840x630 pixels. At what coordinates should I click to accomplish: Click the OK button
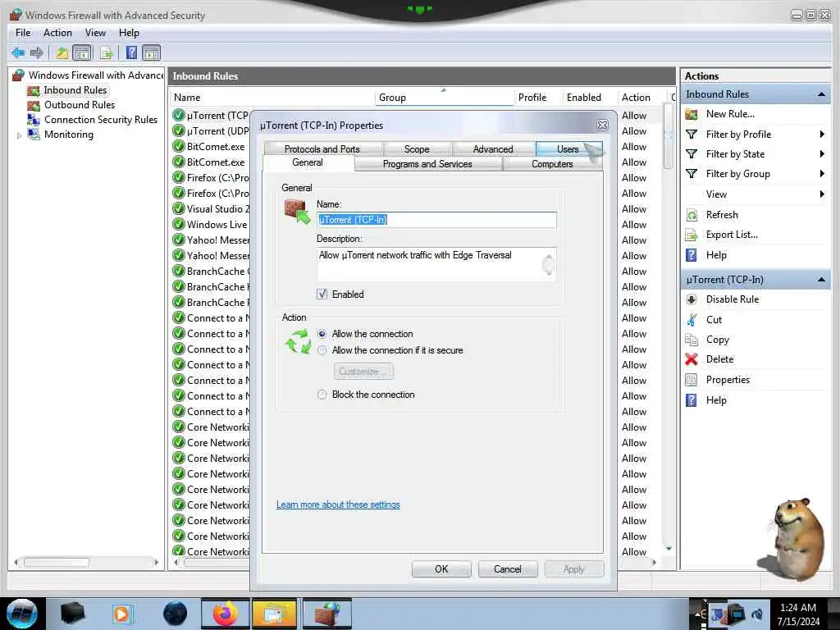tap(441, 569)
